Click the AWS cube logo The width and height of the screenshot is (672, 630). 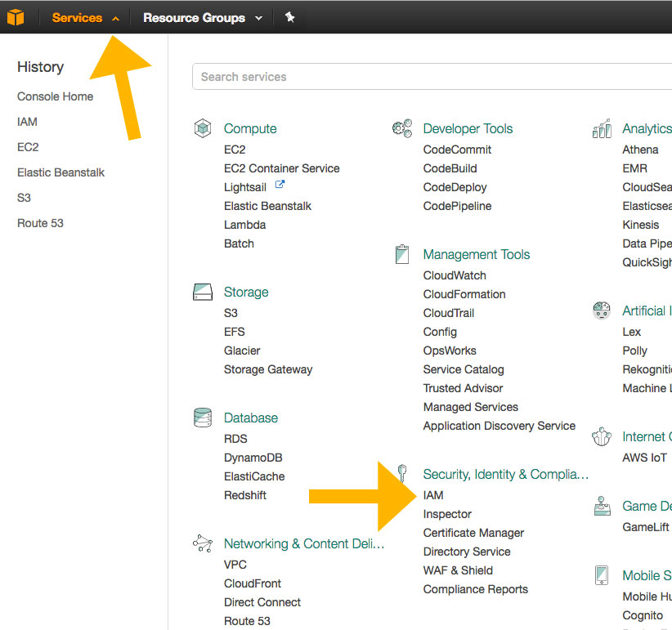(16, 17)
